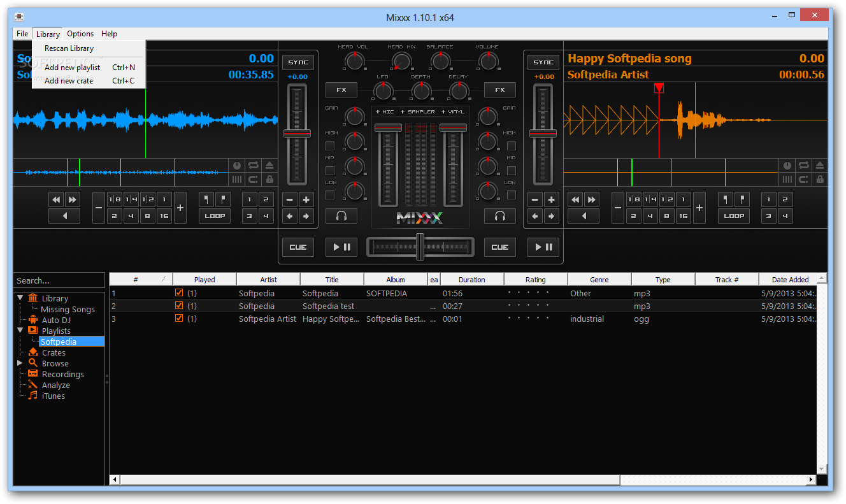Open iTunes in the library sidebar

(53, 396)
